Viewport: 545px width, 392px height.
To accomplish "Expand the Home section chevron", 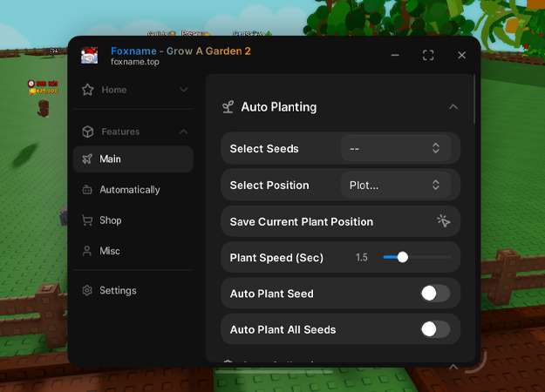I will 183,90.
